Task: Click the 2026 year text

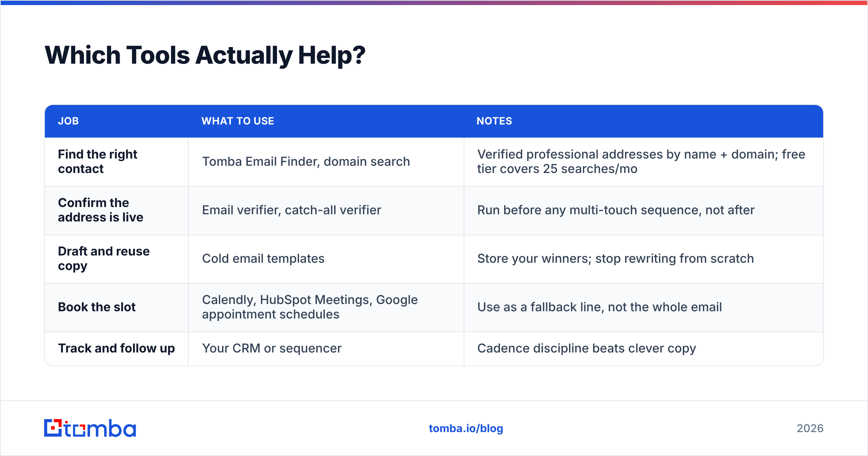Action: pos(810,428)
